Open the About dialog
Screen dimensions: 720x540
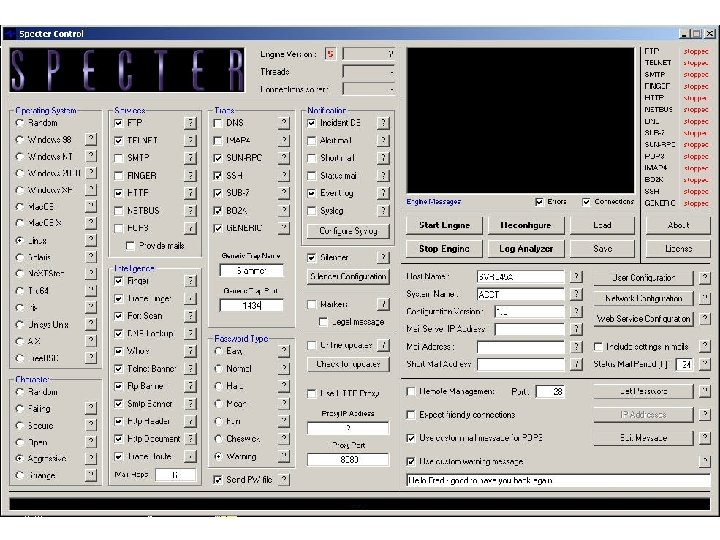[678, 225]
